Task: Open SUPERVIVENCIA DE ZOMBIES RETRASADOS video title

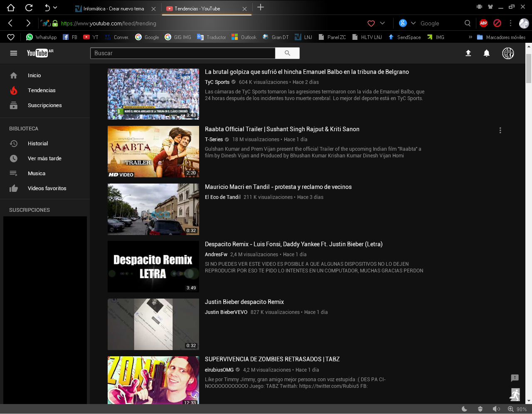Action: coord(272,359)
